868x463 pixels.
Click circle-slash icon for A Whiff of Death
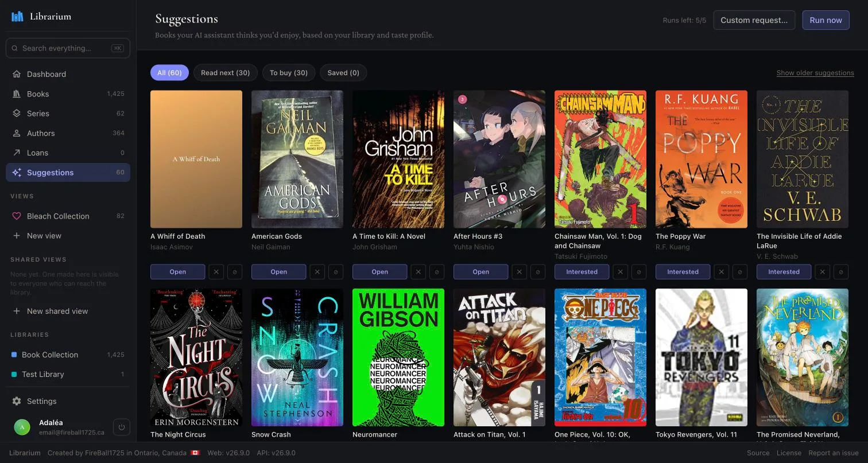pos(235,272)
